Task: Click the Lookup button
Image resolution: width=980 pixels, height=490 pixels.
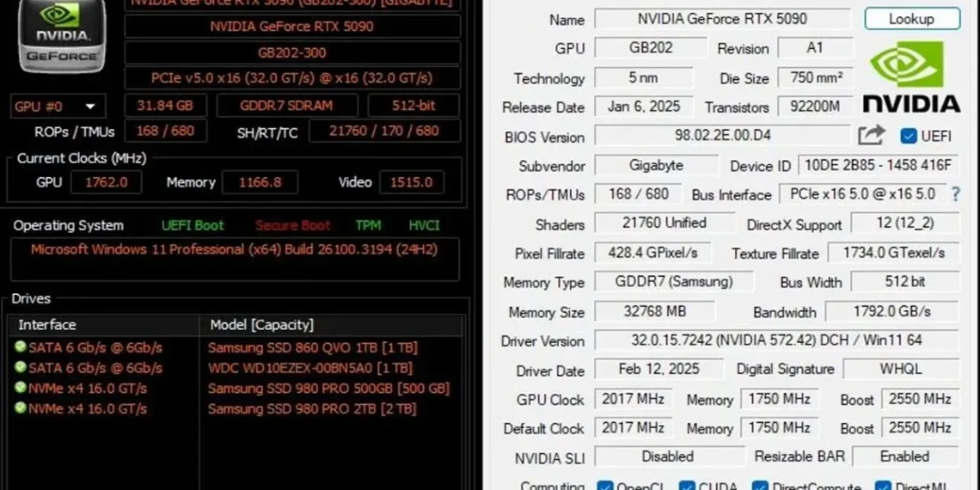Action: (x=912, y=19)
